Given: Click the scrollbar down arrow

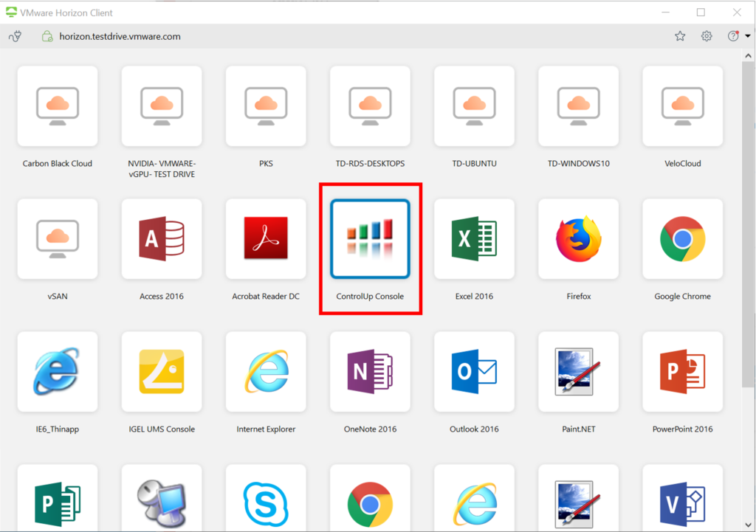Looking at the screenshot, I should point(748,525).
